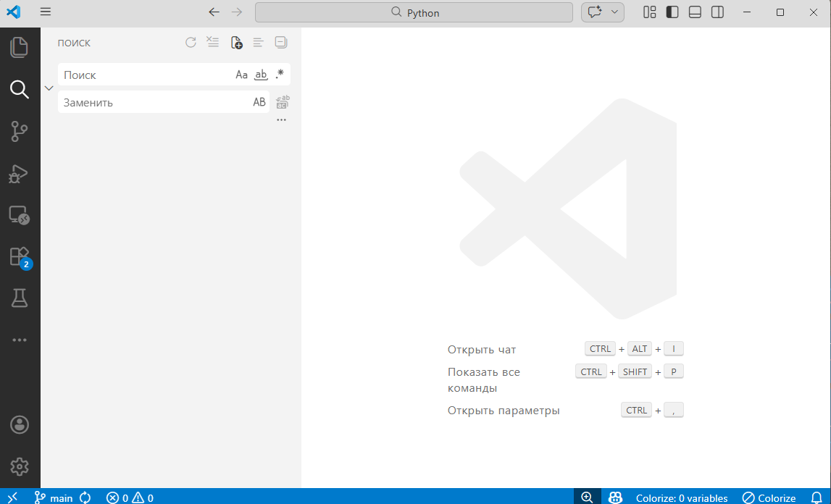Toggle search details ellipsis under replace
Viewport: 831px width, 504px height.
[281, 120]
